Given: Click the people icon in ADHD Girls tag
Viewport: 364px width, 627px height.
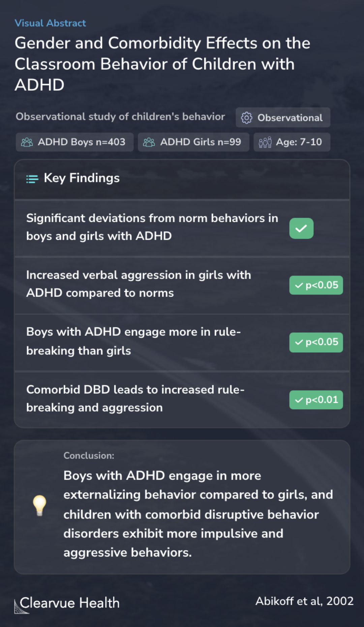Looking at the screenshot, I should point(149,142).
